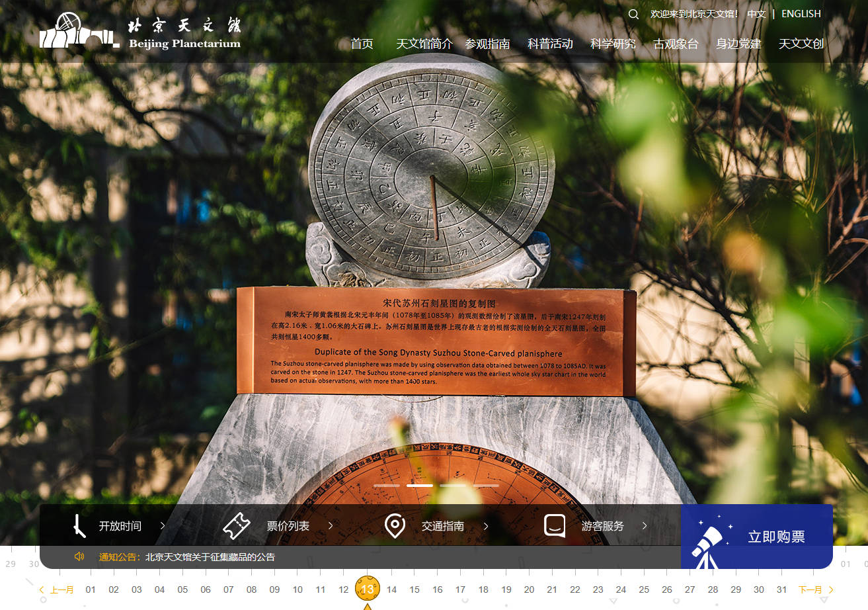The width and height of the screenshot is (868, 610).
Task: Expand the 票价列表 arrow chevron
Action: pos(331,526)
